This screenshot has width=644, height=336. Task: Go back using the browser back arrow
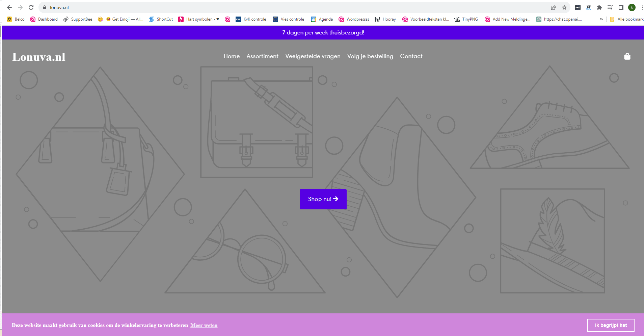(9, 7)
